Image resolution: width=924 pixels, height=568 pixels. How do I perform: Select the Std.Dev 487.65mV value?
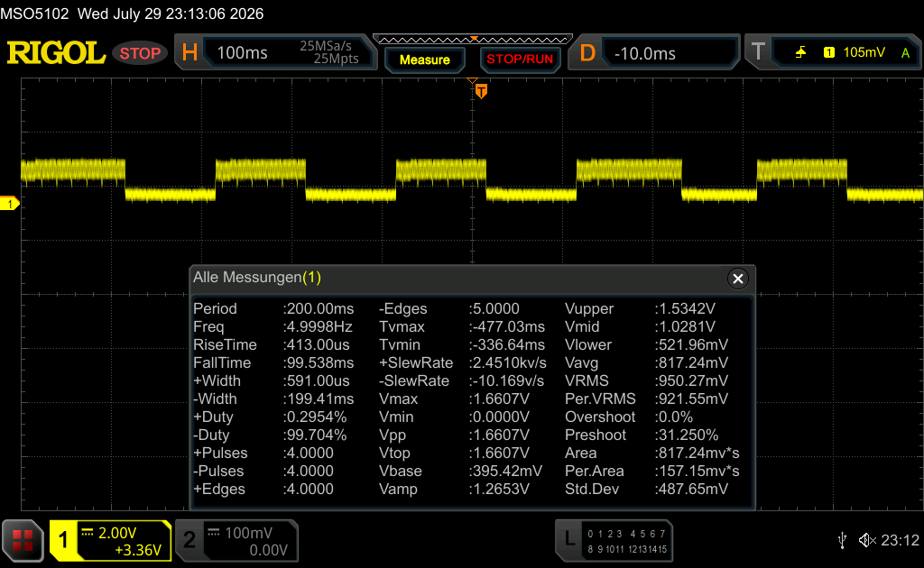click(691, 490)
